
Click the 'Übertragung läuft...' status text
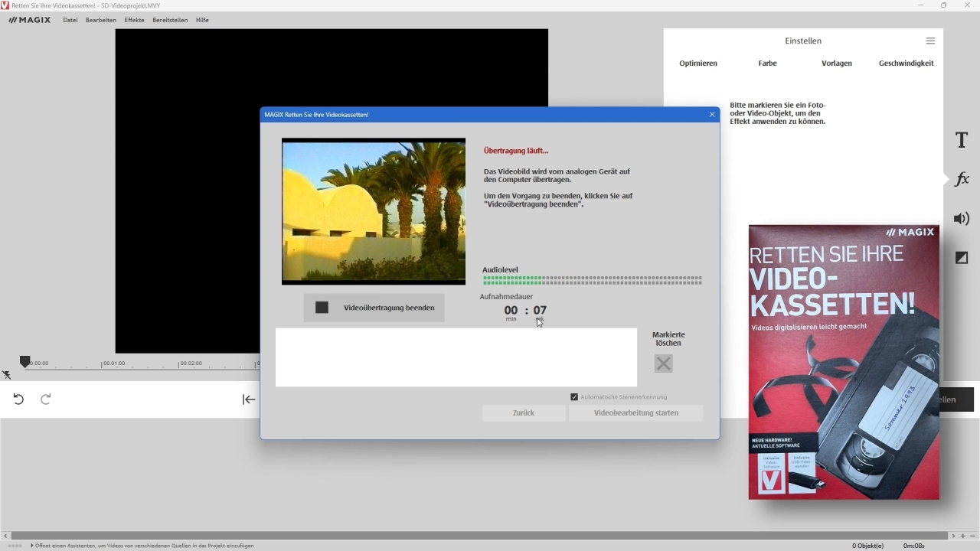click(x=516, y=151)
